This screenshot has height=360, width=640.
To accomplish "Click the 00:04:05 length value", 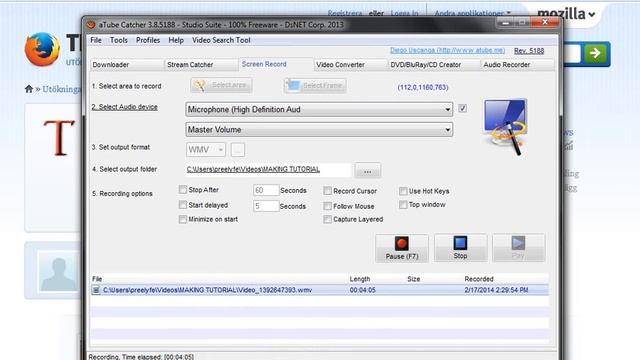I will pos(362,290).
